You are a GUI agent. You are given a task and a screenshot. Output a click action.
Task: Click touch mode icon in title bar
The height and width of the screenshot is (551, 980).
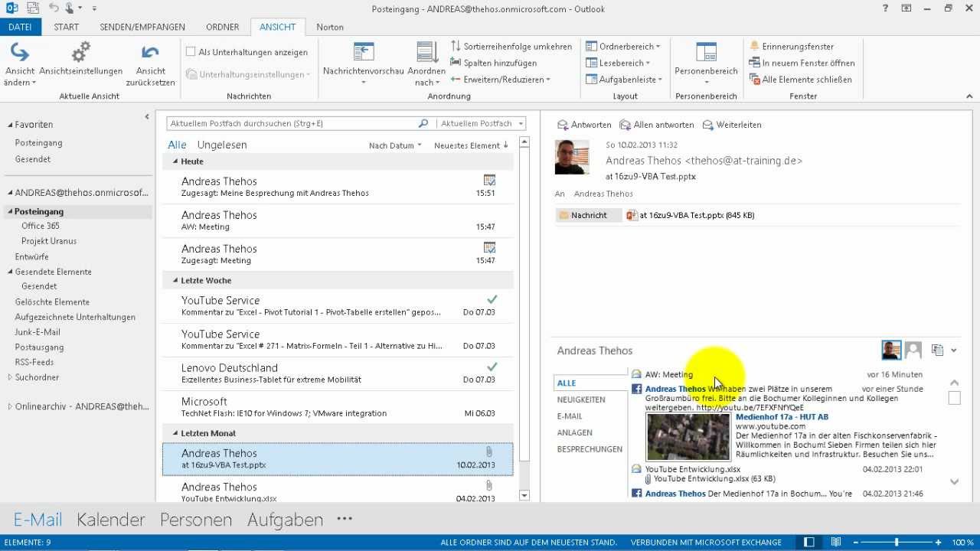coord(71,8)
